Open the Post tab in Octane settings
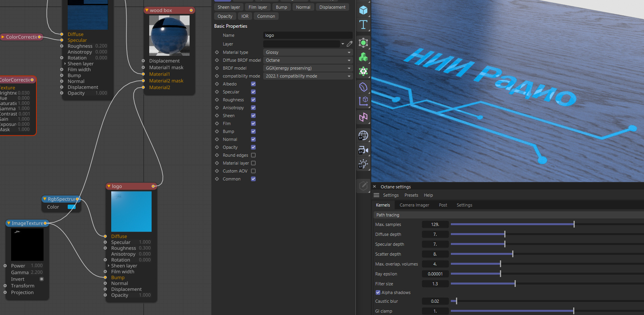Image resolution: width=644 pixels, height=315 pixels. point(443,205)
